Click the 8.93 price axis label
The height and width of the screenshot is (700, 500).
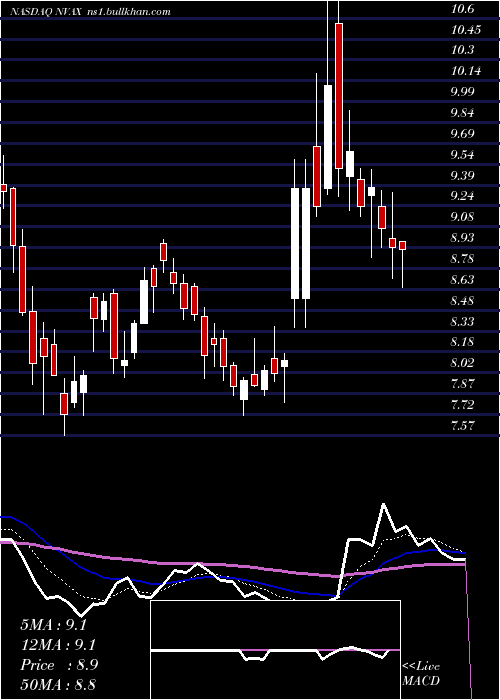(463, 238)
